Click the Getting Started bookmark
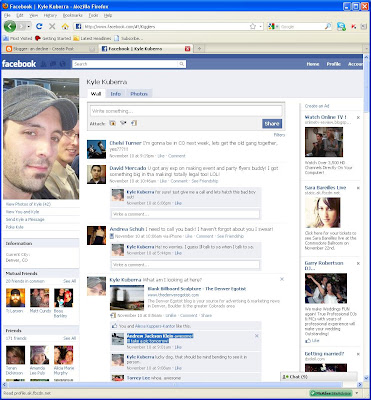Image resolution: width=371 pixels, height=400 pixels. [53, 38]
